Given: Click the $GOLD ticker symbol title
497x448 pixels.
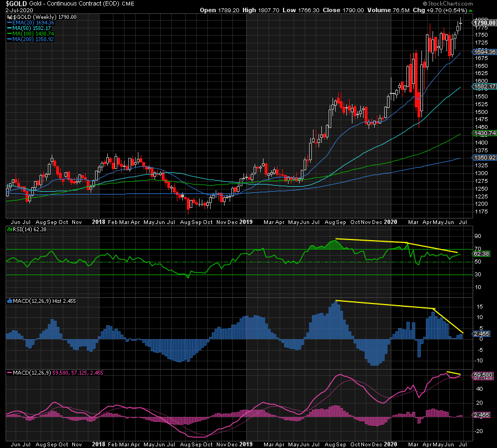Looking at the screenshot, I should 17,3.
